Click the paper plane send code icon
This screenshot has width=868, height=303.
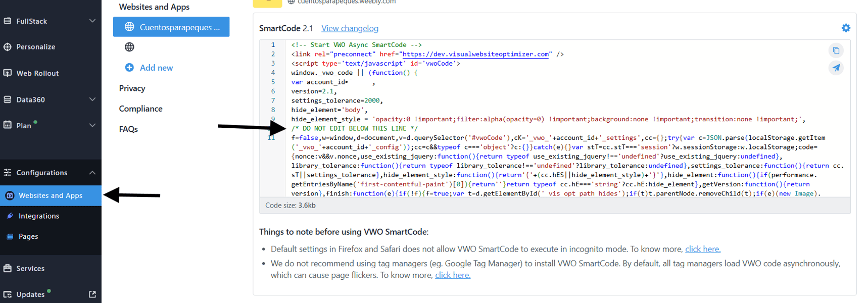(x=836, y=68)
